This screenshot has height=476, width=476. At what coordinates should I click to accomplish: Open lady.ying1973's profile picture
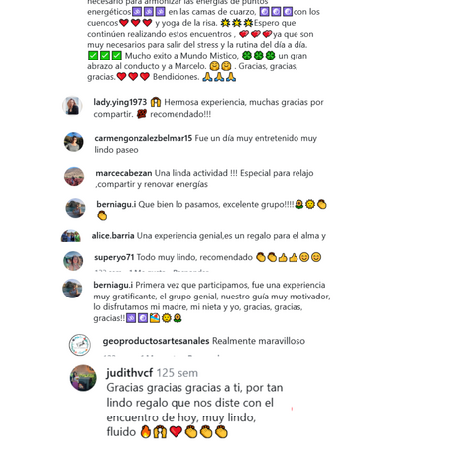click(72, 106)
